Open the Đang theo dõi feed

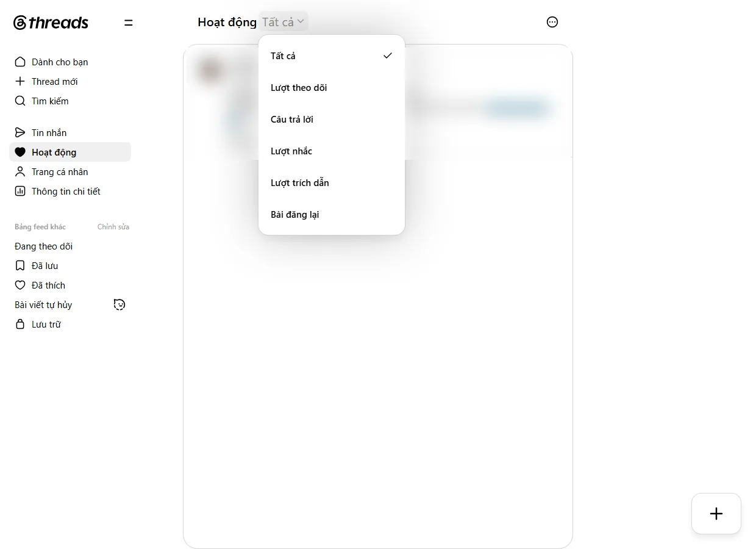44,246
